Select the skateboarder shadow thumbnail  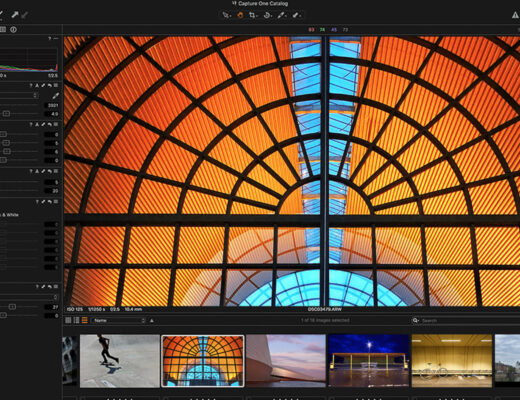click(120, 361)
